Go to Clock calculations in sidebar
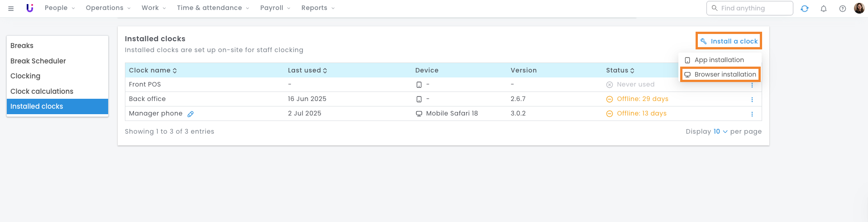 coord(42,92)
